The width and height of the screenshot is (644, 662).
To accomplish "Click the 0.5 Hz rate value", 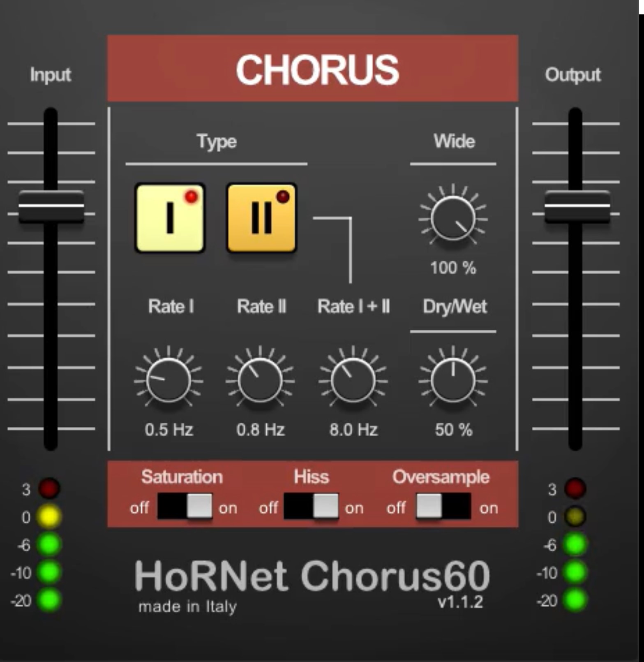I will (x=169, y=430).
